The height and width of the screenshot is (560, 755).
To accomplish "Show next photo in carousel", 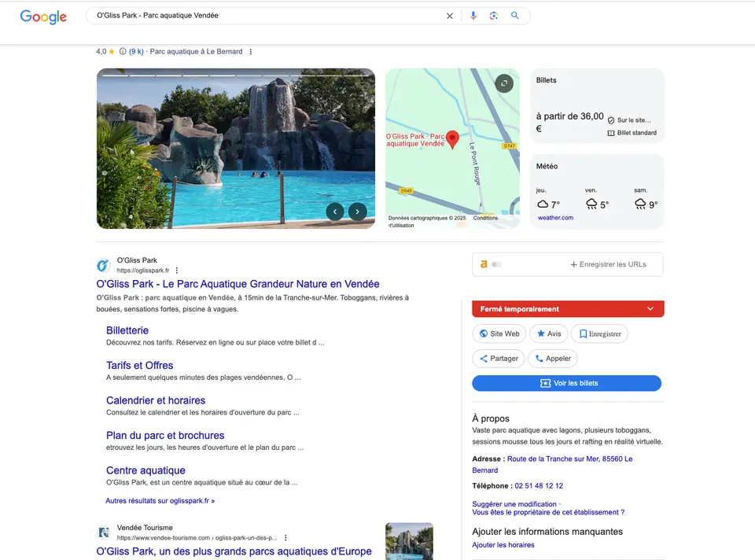I will 357,212.
